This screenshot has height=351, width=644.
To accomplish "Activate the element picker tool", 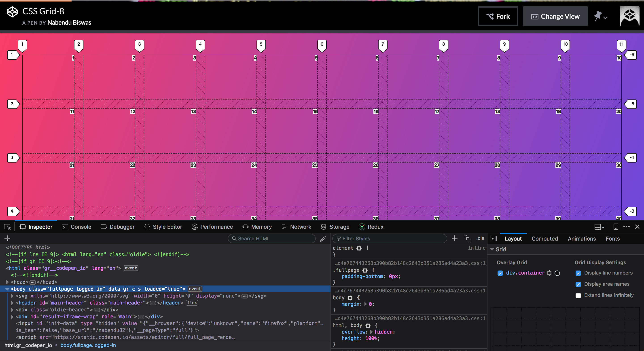I will click(7, 227).
